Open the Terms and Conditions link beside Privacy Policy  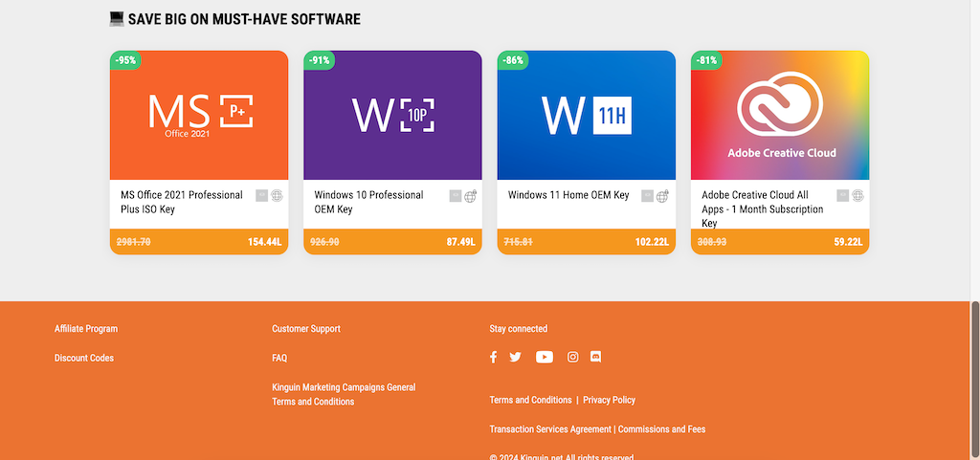[530, 400]
